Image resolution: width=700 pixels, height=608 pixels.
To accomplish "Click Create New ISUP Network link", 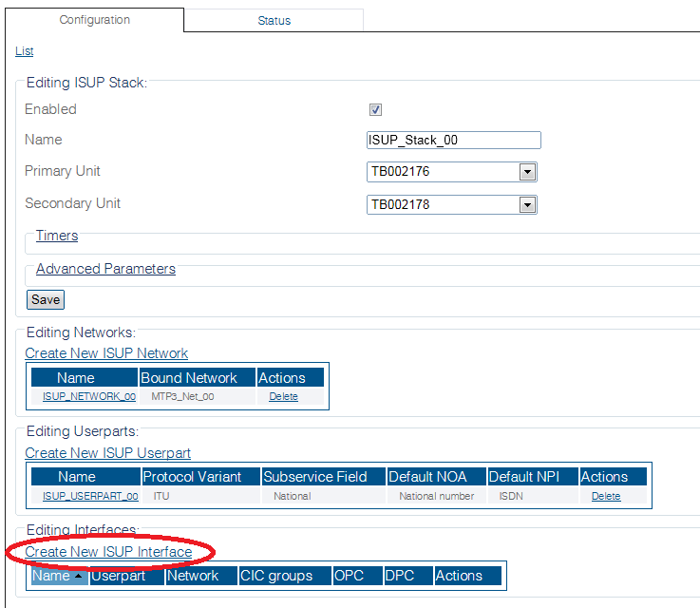I will [106, 353].
